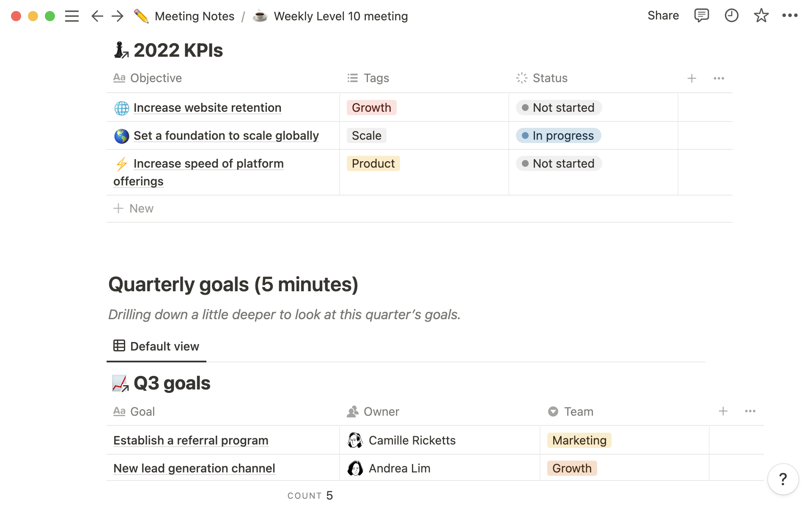Click the history/clock icon
The height and width of the screenshot is (508, 812).
point(731,16)
